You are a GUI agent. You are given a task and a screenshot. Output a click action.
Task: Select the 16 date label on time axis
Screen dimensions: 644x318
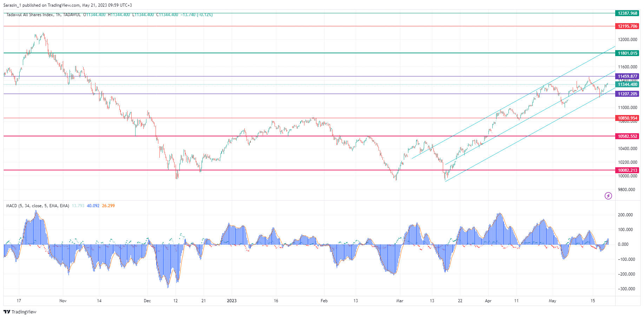[276, 301]
